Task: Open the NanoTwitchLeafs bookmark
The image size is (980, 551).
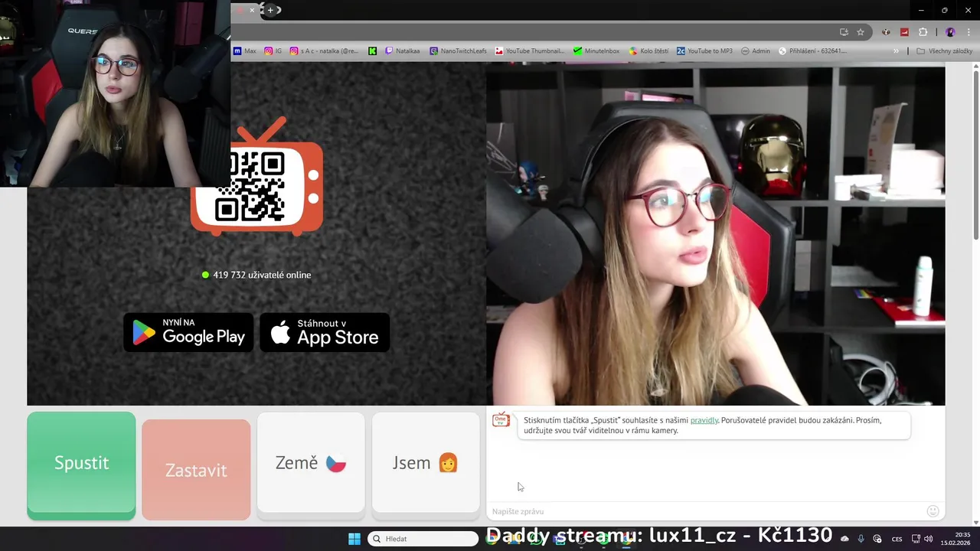Action: click(x=458, y=51)
